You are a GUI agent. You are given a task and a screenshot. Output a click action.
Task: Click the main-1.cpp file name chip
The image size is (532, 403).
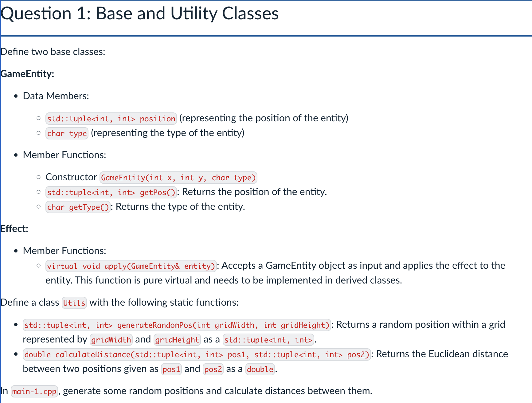[x=34, y=391]
